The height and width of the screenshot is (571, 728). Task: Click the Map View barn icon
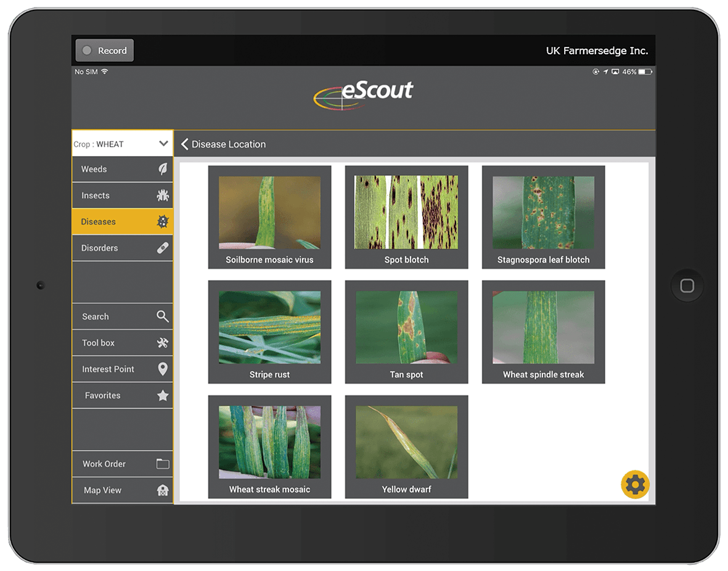click(x=163, y=490)
